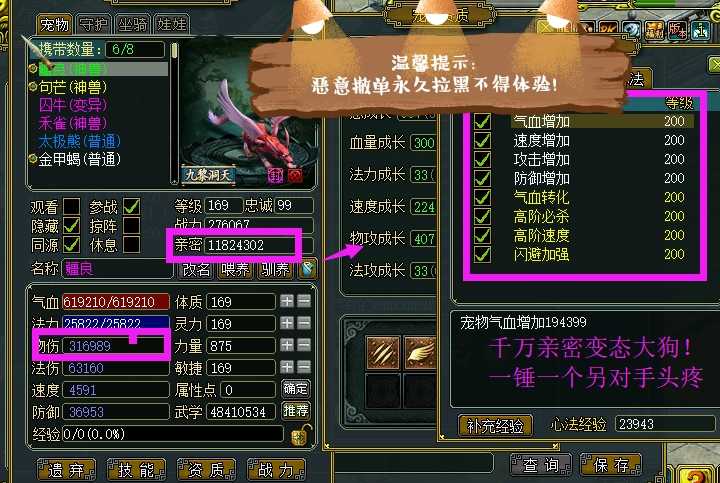
Task: Disable the 气血增加 checkbox
Action: point(482,121)
